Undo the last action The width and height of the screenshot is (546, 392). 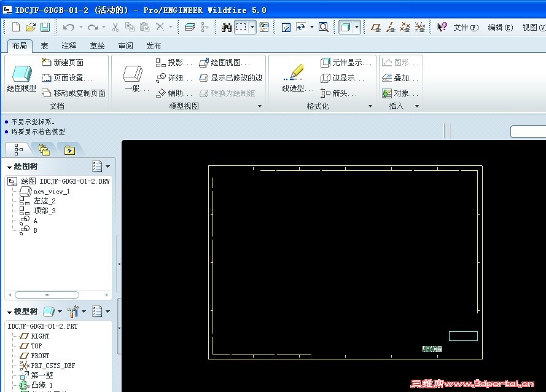coord(69,27)
